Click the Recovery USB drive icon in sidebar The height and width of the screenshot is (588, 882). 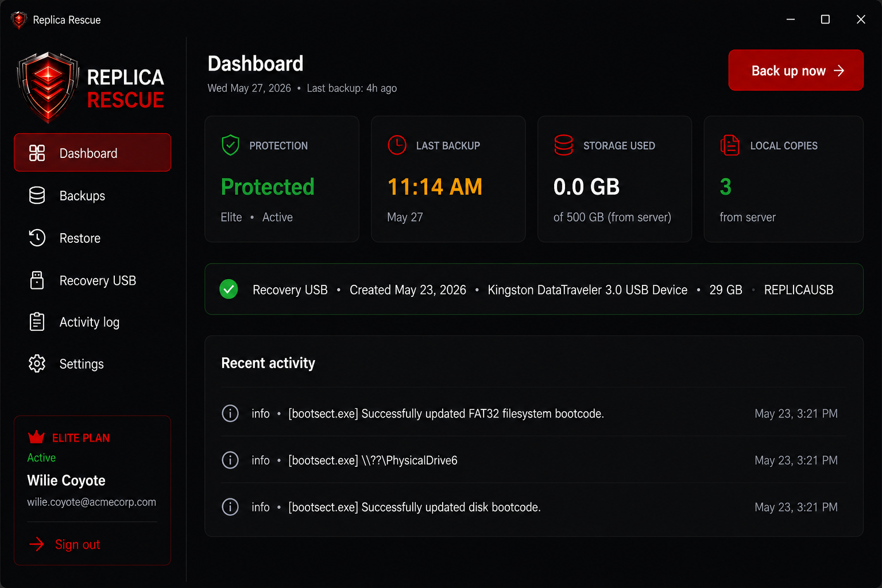[37, 280]
